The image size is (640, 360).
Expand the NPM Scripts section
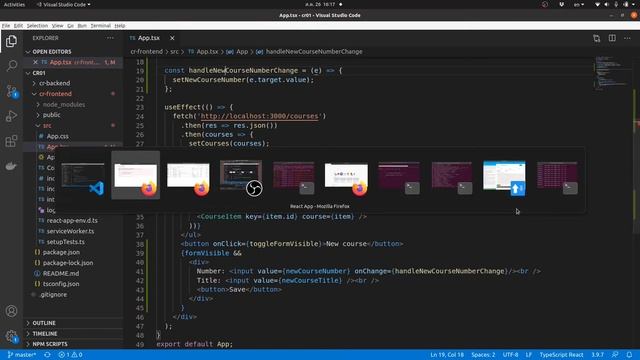point(73,344)
